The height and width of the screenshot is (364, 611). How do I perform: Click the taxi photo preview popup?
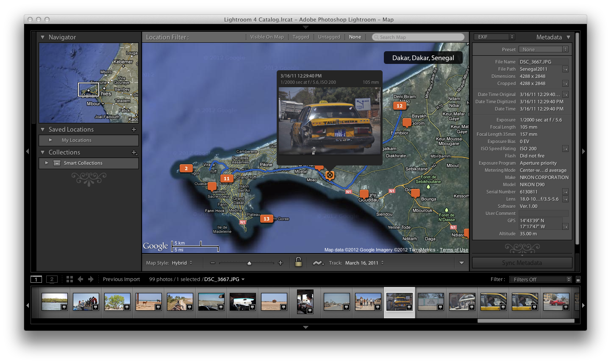click(x=329, y=121)
